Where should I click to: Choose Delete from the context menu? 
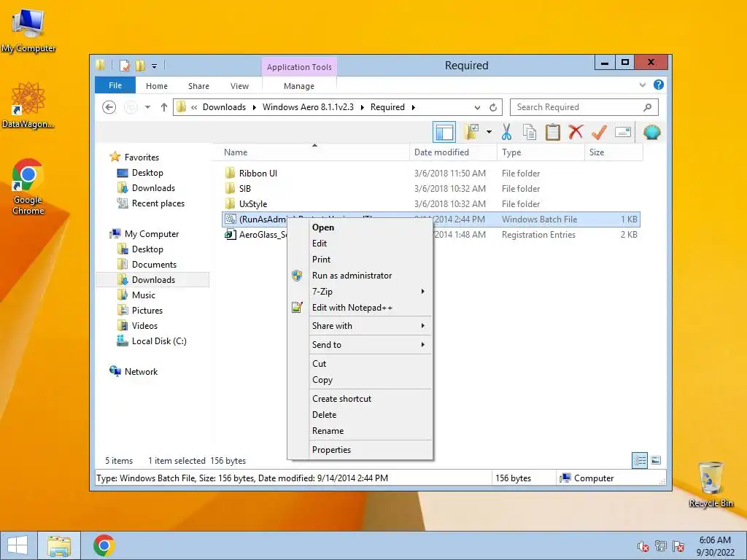(x=360, y=415)
